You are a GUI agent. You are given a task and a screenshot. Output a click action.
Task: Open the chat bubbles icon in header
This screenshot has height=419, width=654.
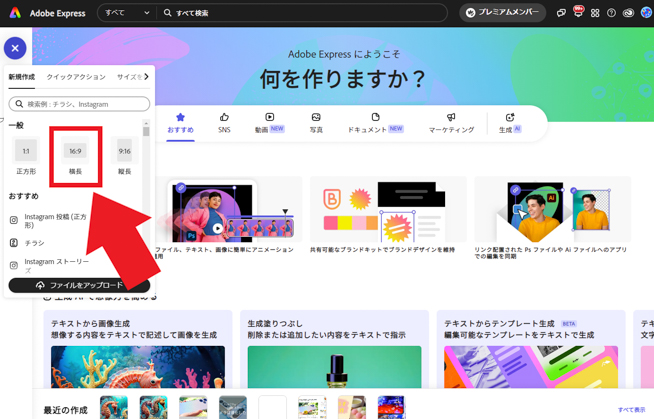coord(561,13)
